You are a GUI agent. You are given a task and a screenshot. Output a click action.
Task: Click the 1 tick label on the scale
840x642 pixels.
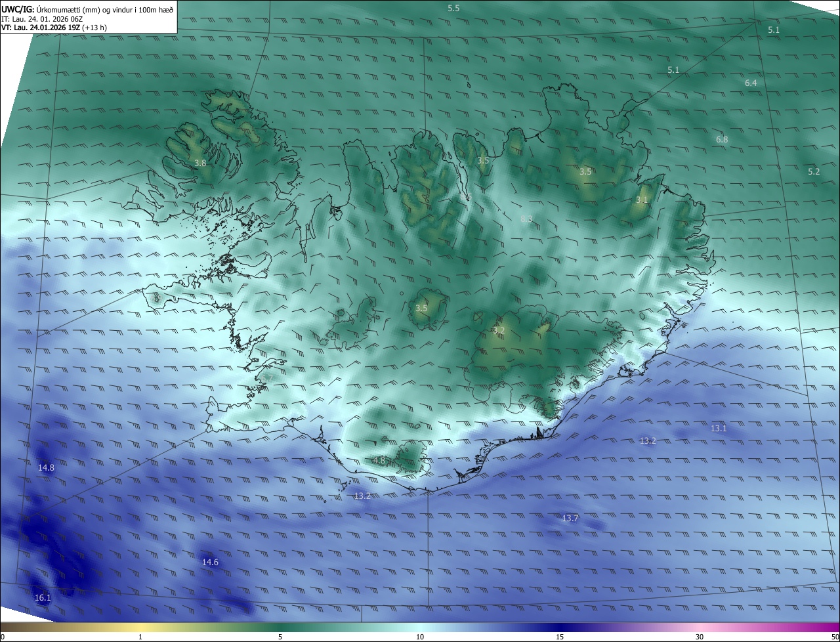coord(140,637)
